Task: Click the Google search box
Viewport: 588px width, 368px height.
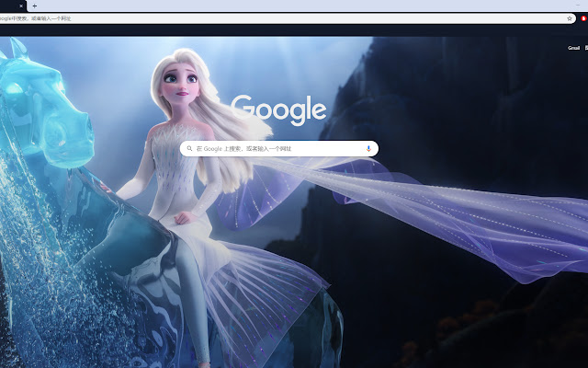Action: coord(279,148)
